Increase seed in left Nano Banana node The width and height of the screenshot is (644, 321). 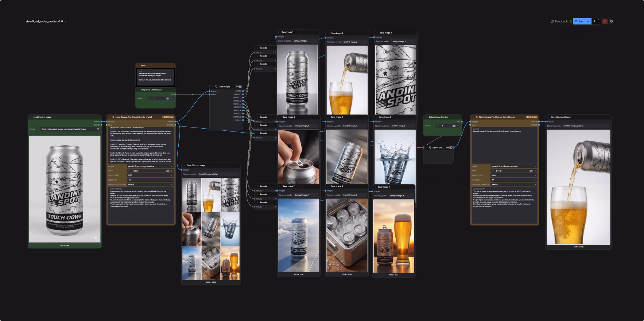point(172,171)
